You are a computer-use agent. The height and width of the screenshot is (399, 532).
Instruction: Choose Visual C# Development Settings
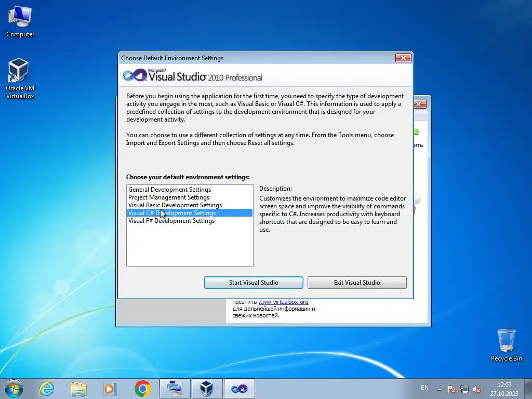click(190, 213)
